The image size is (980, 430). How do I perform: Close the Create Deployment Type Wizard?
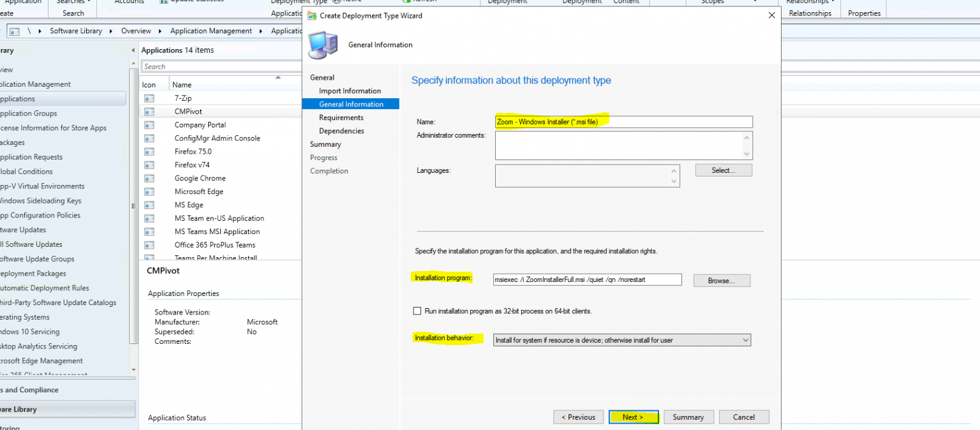click(x=771, y=15)
